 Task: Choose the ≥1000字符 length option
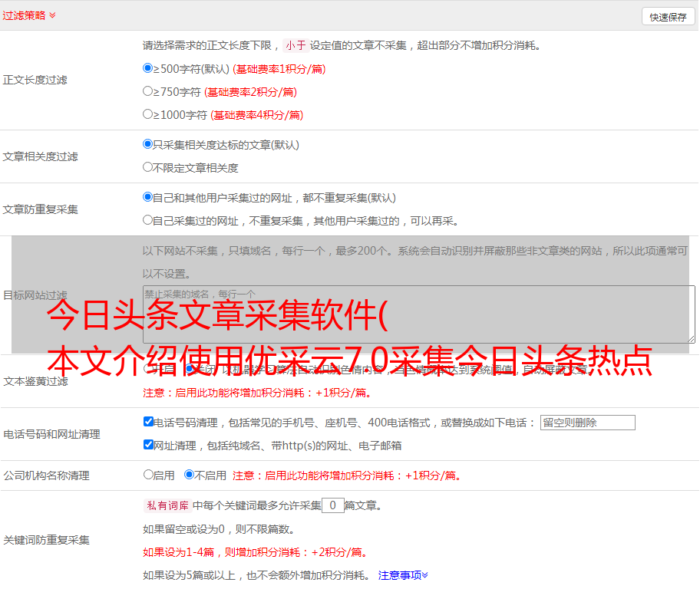(148, 114)
